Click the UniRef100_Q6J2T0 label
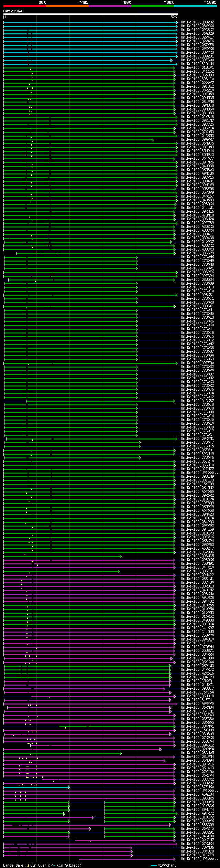The image size is (220, 868). tap(197, 462)
